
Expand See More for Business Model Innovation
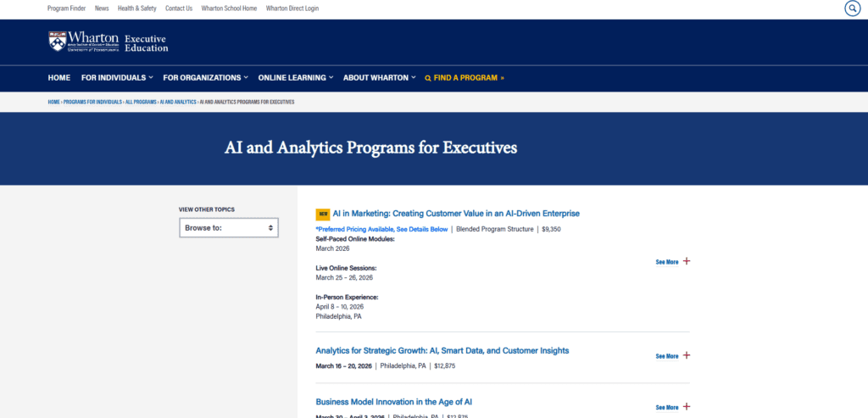(667, 407)
